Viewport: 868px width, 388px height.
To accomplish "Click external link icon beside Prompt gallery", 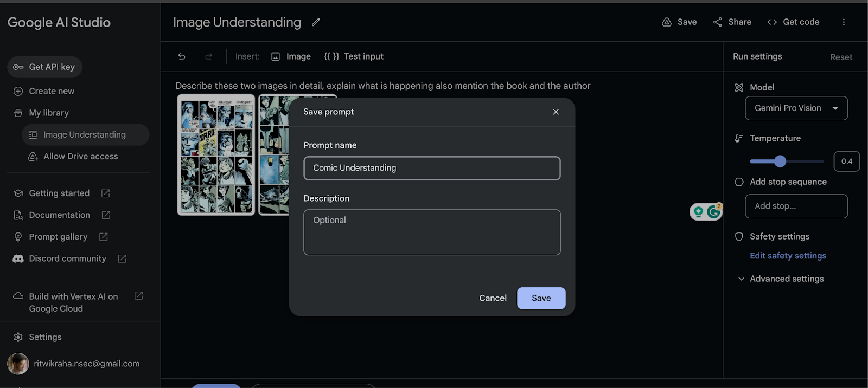I will point(104,237).
